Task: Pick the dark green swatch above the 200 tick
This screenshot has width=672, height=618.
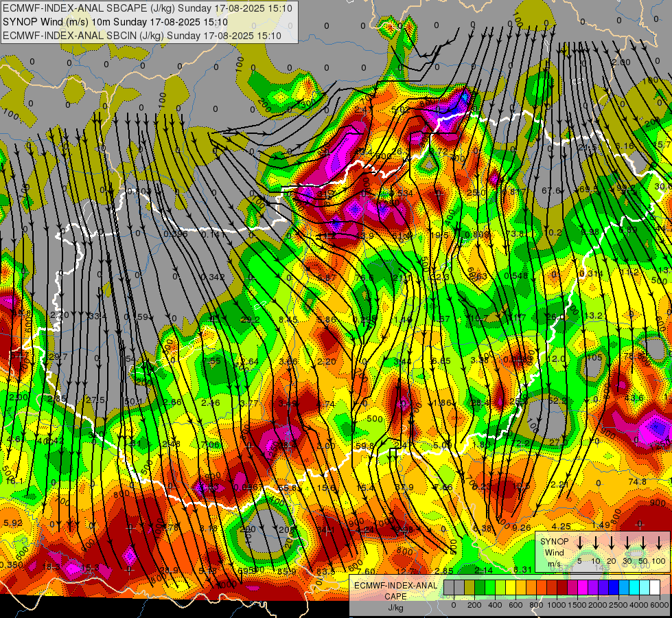Action: [x=480, y=588]
